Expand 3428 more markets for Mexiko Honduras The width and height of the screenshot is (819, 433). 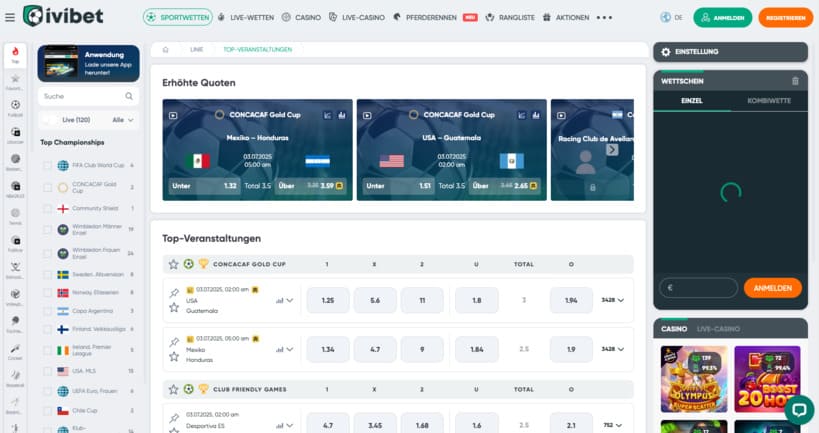613,349
